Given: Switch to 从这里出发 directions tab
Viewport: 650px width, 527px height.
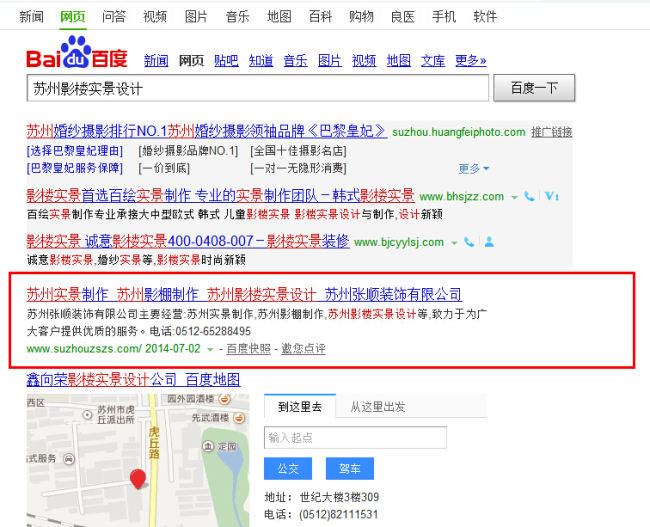Looking at the screenshot, I should click(x=378, y=406).
